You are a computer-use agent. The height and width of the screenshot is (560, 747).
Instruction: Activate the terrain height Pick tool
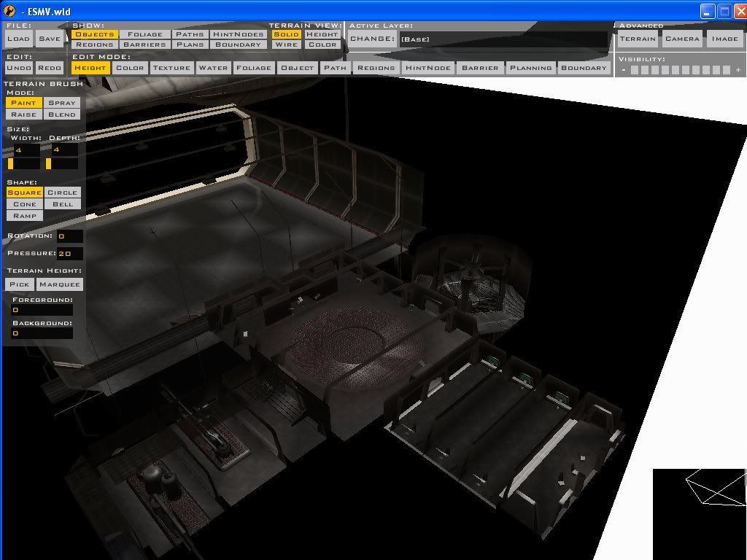(20, 284)
